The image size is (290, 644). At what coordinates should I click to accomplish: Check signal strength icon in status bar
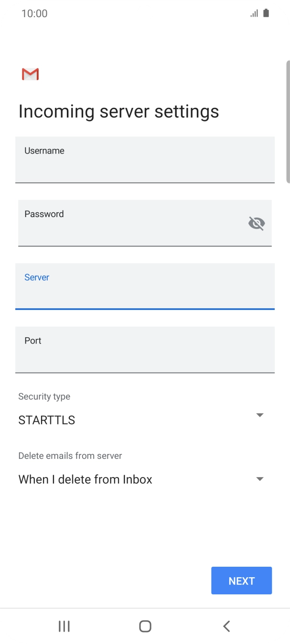point(254,13)
